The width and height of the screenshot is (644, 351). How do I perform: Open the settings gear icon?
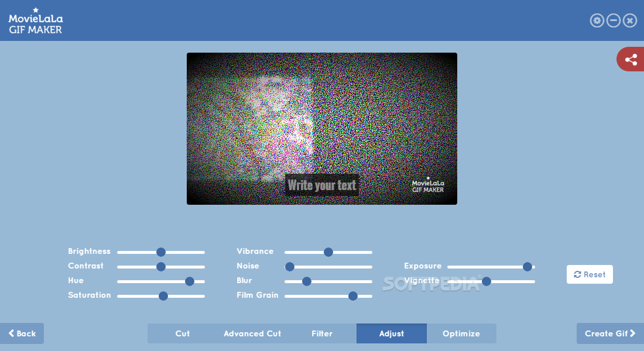(x=597, y=20)
